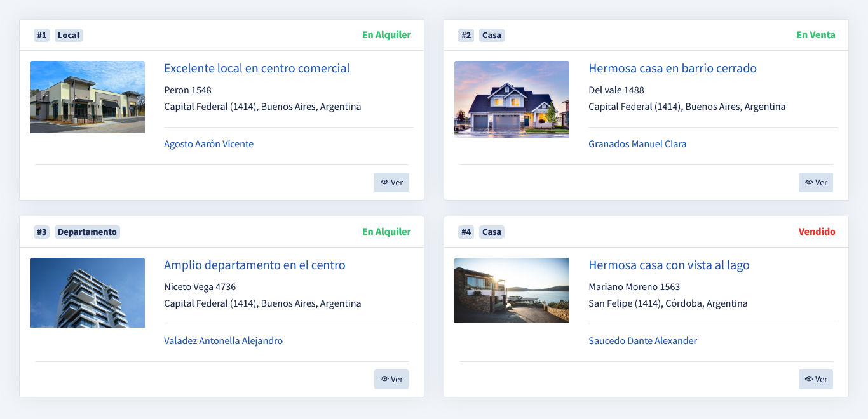Screen dimensions: 868x419
Task: Open Saucedo Dante Alexander link
Action: 642,341
